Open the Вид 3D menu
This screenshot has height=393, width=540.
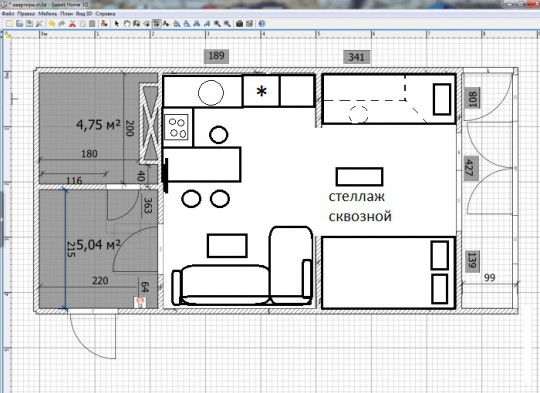84,14
